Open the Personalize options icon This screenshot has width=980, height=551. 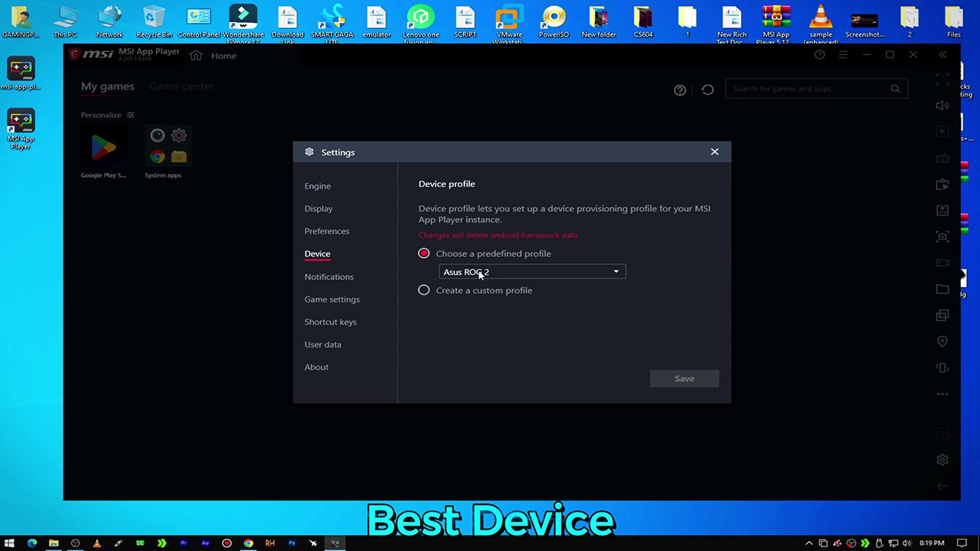pos(130,115)
